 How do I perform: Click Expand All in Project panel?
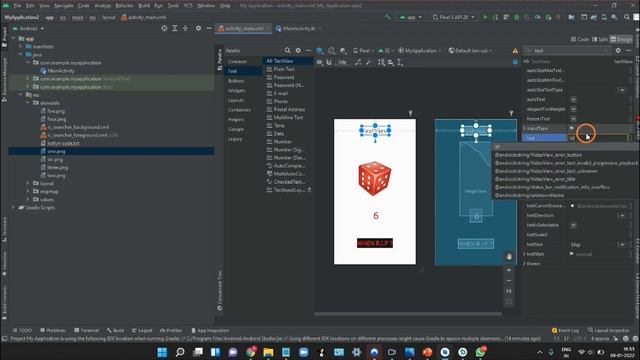(x=175, y=28)
